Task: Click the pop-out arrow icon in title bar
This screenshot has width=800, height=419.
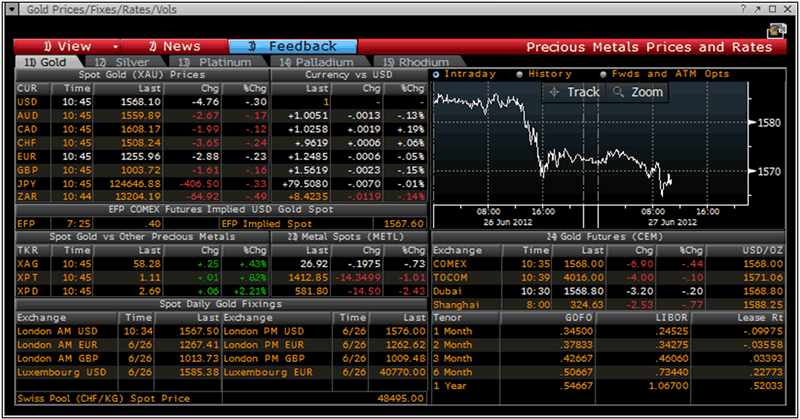Action: tap(758, 9)
